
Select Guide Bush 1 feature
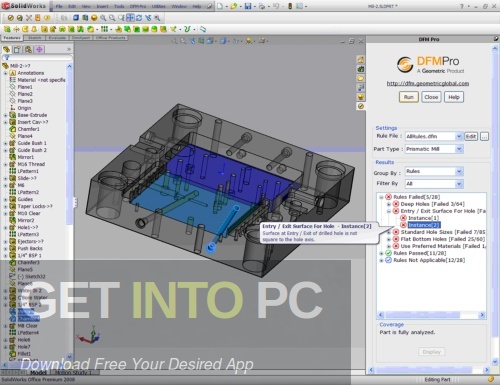point(32,143)
